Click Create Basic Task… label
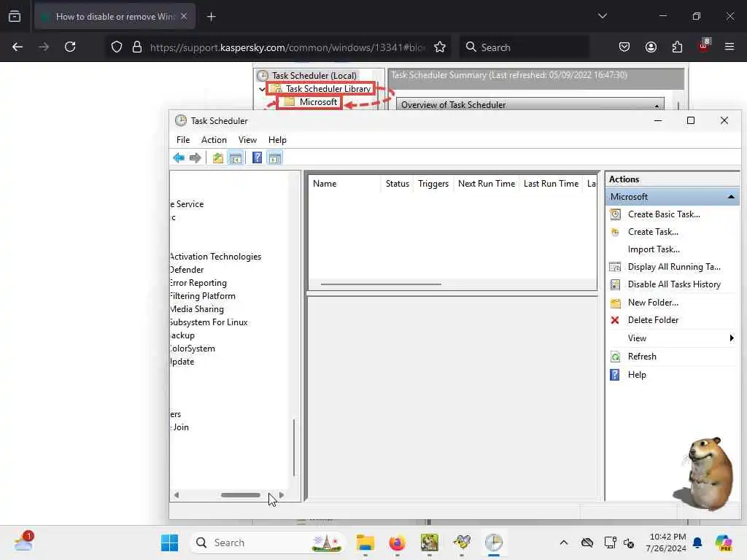The height and width of the screenshot is (560, 747). tap(664, 214)
